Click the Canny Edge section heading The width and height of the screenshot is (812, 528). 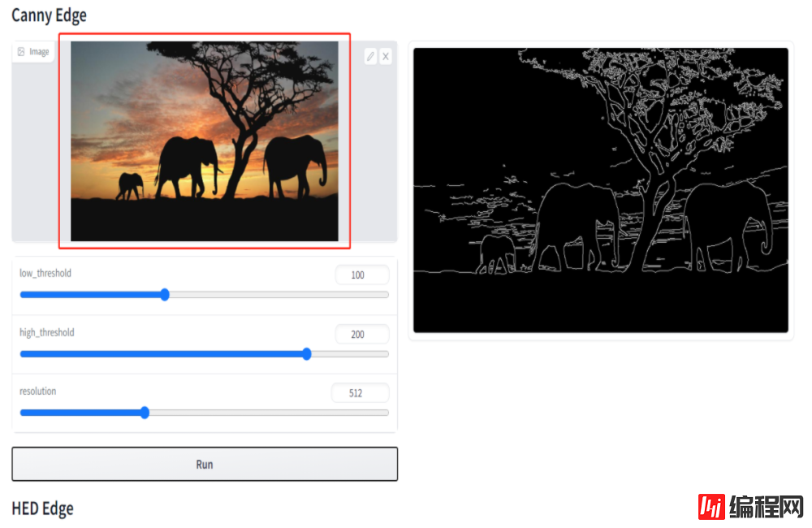click(x=49, y=15)
